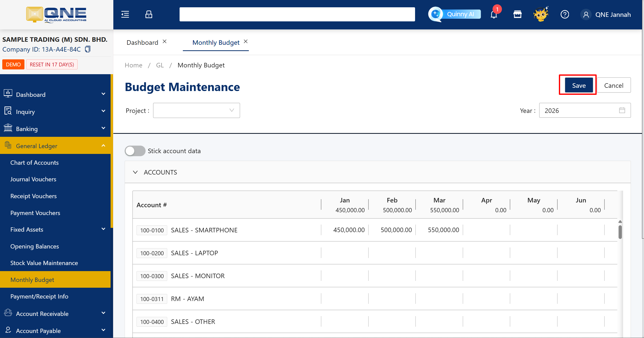This screenshot has width=644, height=338.
Task: Copy the Company ID with copy icon
Action: pyautogui.click(x=87, y=49)
